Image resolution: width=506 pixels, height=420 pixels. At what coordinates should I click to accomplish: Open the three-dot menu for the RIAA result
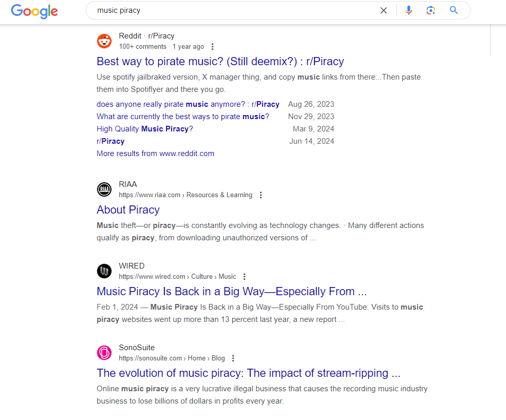261,195
